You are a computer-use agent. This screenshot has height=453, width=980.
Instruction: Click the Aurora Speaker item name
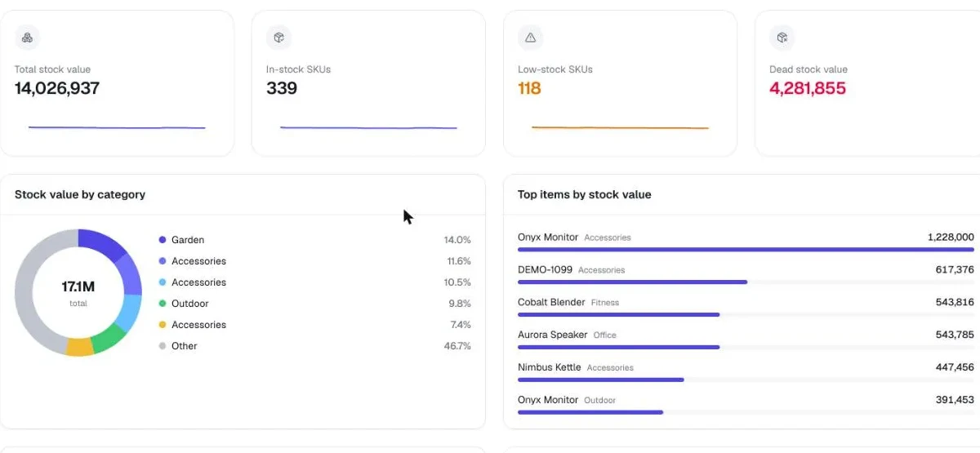pos(553,335)
